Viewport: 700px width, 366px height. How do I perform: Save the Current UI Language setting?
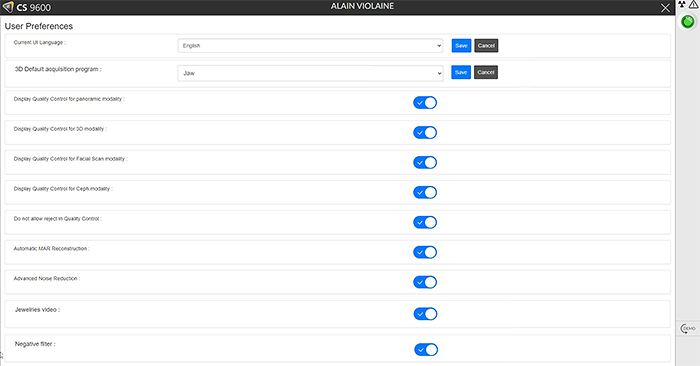461,46
